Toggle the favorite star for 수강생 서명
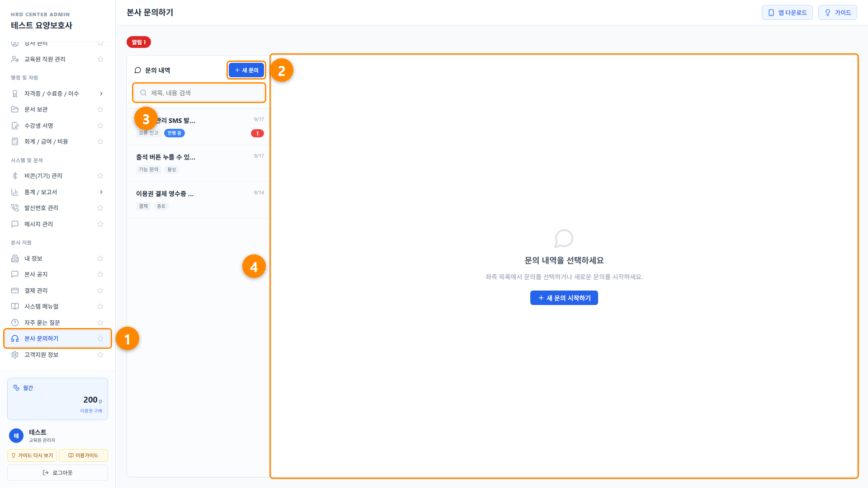 click(x=100, y=126)
